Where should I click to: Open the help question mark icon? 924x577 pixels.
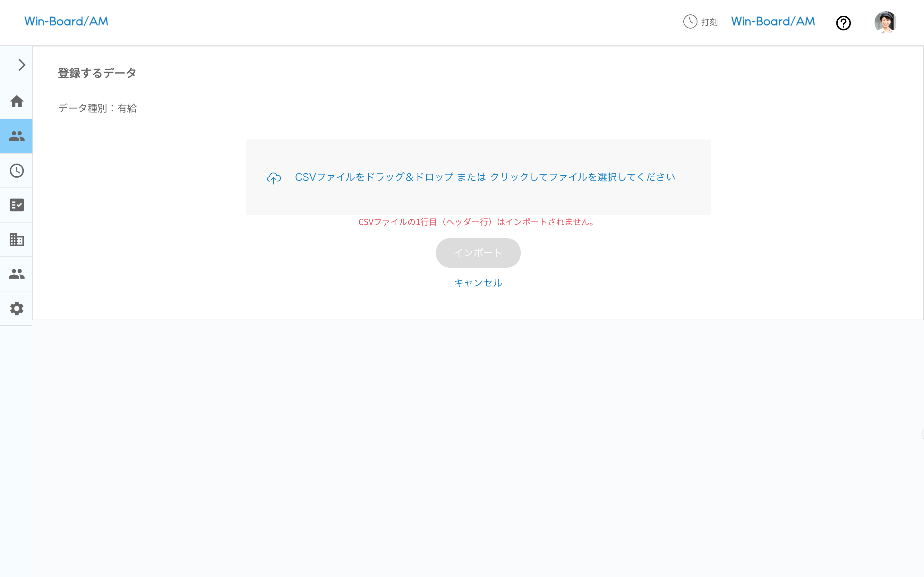tap(843, 23)
